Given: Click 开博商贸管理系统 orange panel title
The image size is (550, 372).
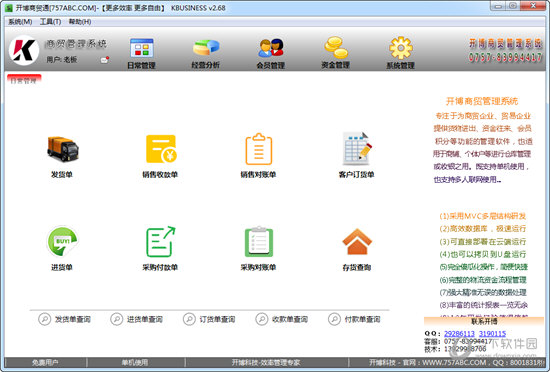Looking at the screenshot, I should [x=482, y=102].
